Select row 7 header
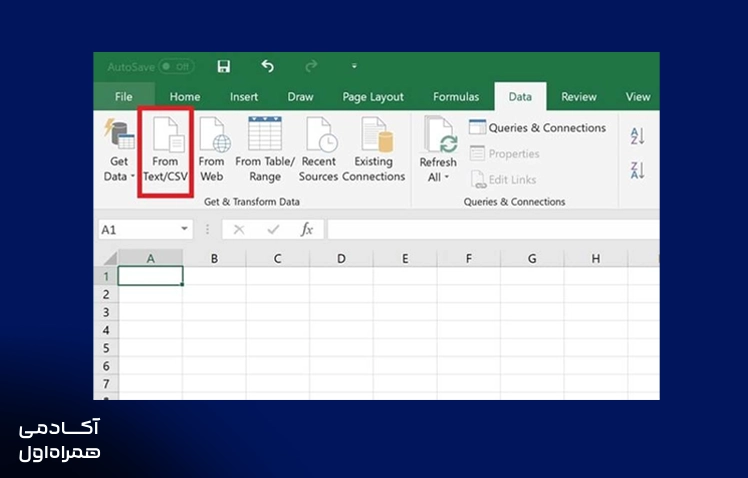 coord(106,384)
